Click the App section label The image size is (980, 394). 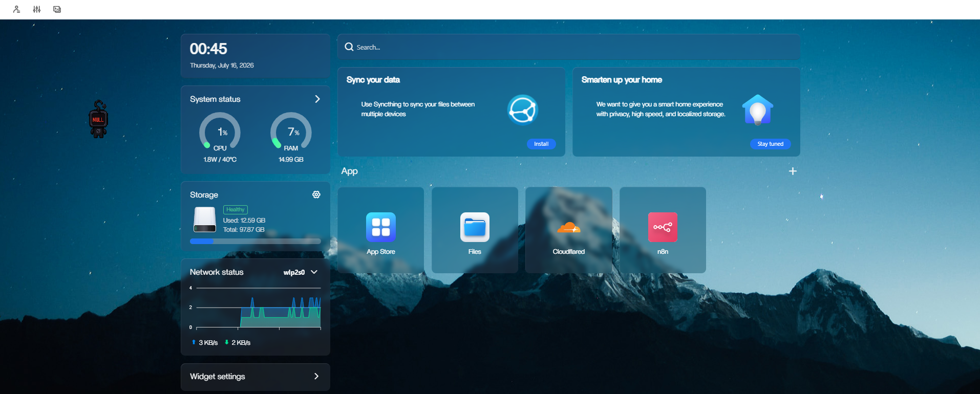pos(350,171)
